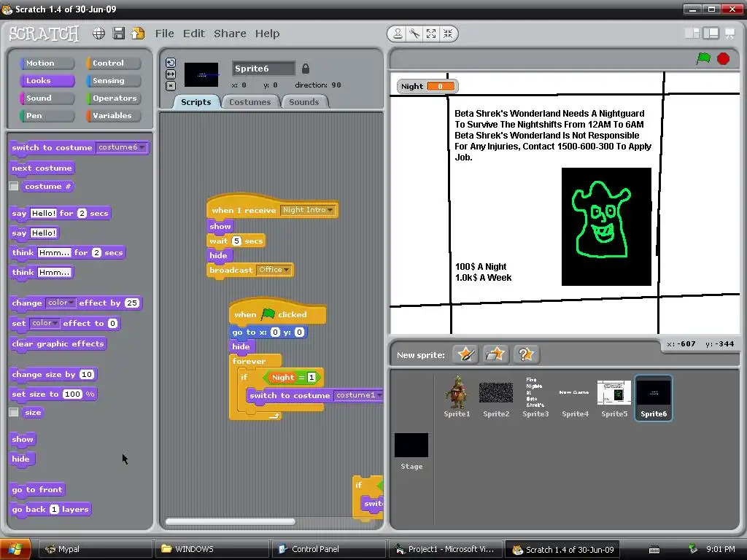Open the Control blocks category
The width and height of the screenshot is (747, 560).
113,63
